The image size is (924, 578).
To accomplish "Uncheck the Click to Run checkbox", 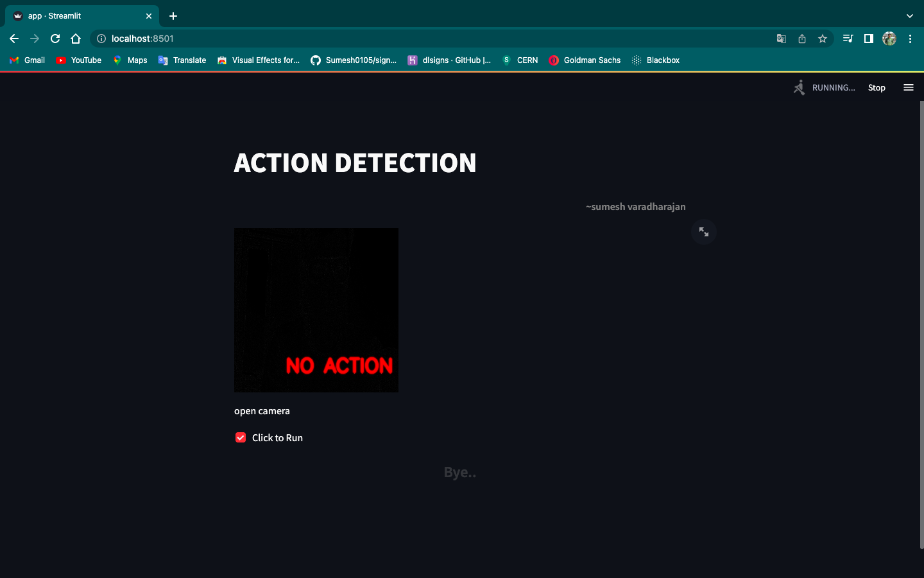I will tap(241, 437).
